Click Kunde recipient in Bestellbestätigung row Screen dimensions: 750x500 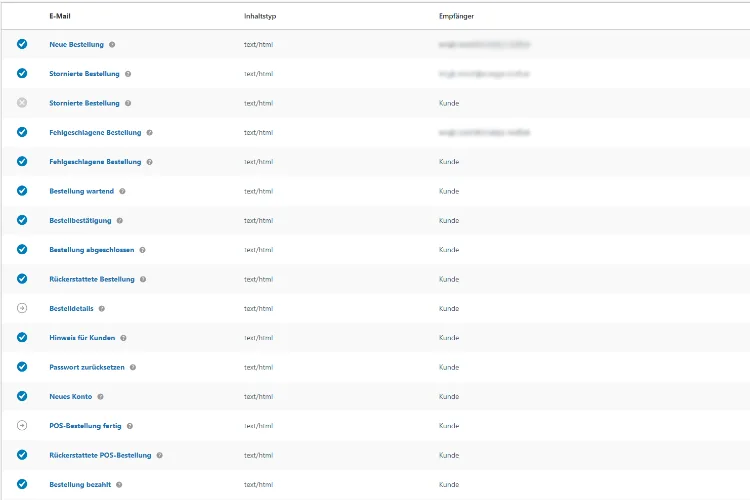(x=449, y=221)
